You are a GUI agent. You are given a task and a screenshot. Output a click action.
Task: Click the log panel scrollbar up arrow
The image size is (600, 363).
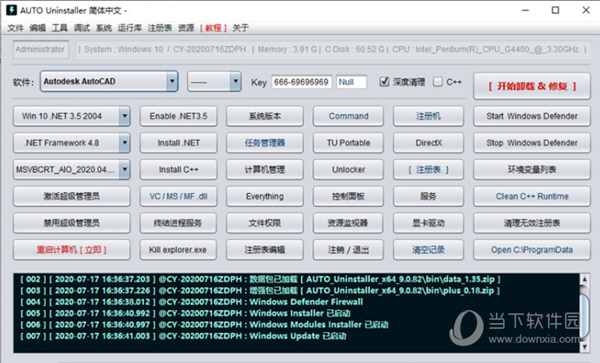click(584, 279)
